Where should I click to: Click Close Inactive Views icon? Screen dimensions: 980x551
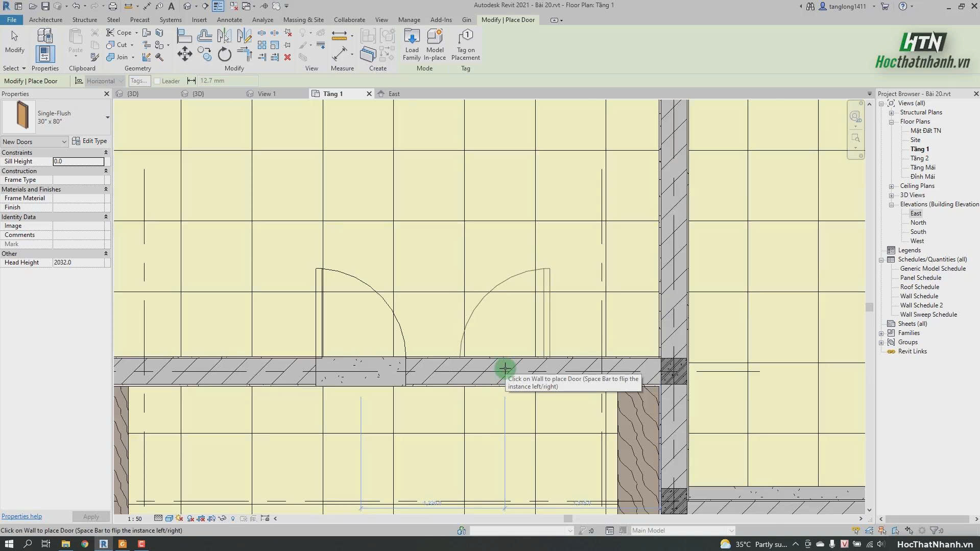pos(233,6)
